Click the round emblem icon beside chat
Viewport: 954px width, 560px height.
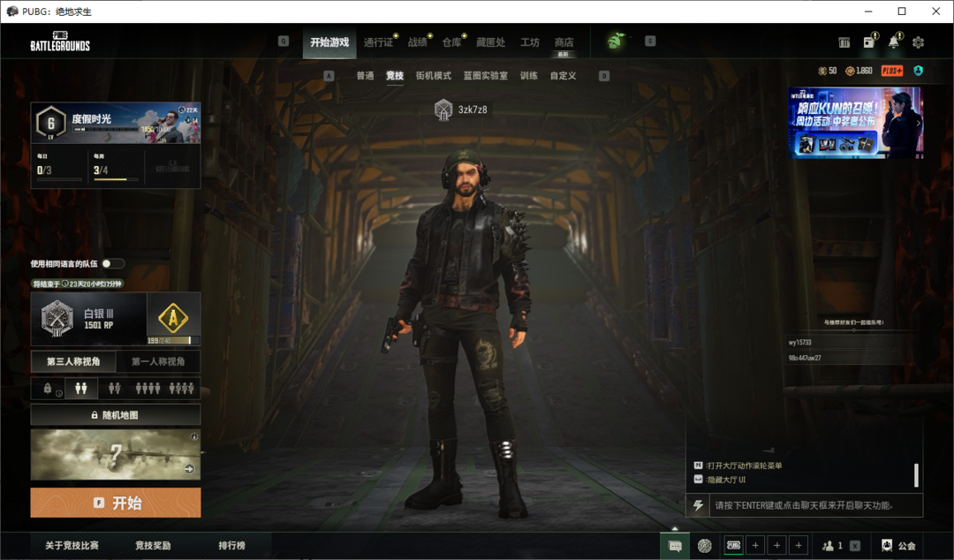tap(705, 546)
